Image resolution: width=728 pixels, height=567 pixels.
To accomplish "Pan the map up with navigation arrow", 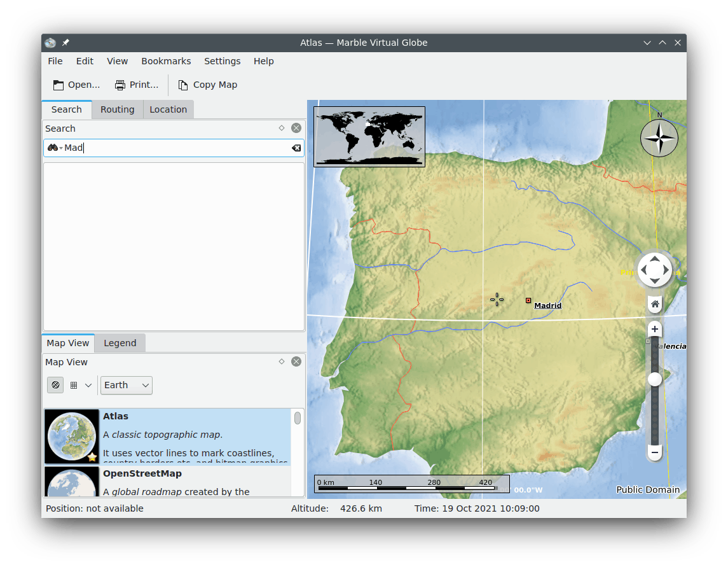I will pyautogui.click(x=655, y=260).
